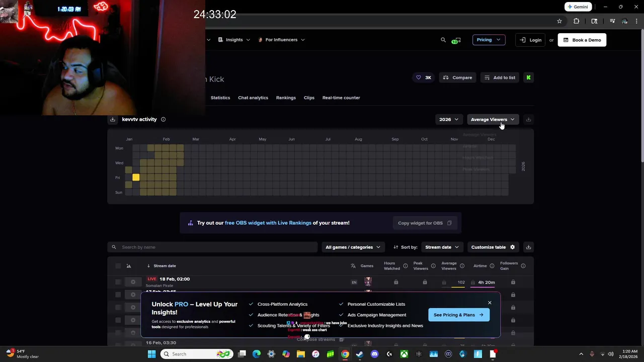Show hidden icons in the system tray

[581, 354]
